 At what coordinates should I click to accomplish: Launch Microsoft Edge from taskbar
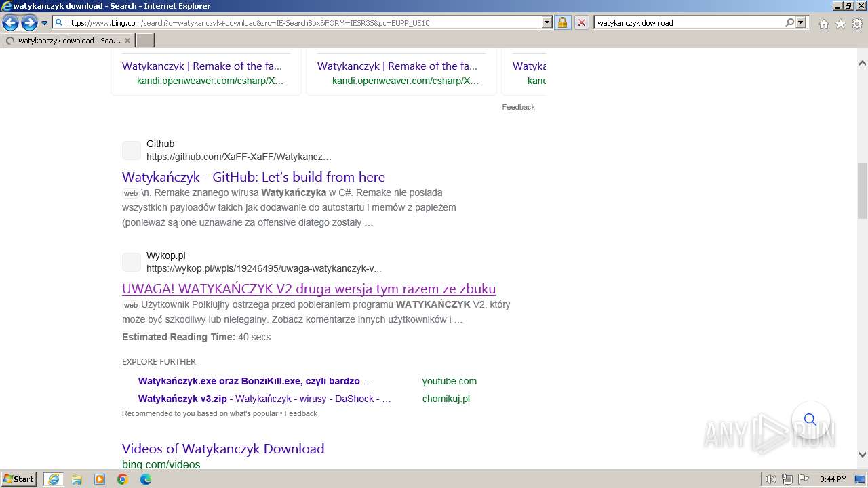tap(146, 479)
